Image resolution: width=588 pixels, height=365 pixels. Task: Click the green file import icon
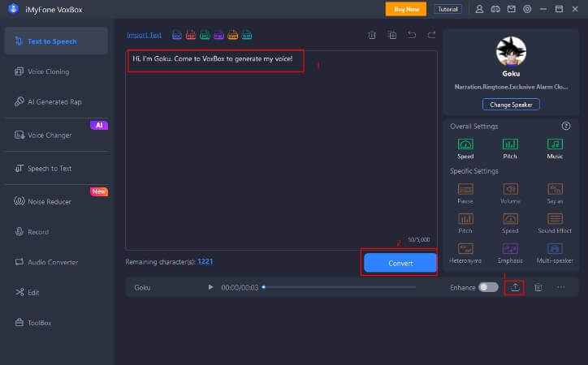click(205, 35)
